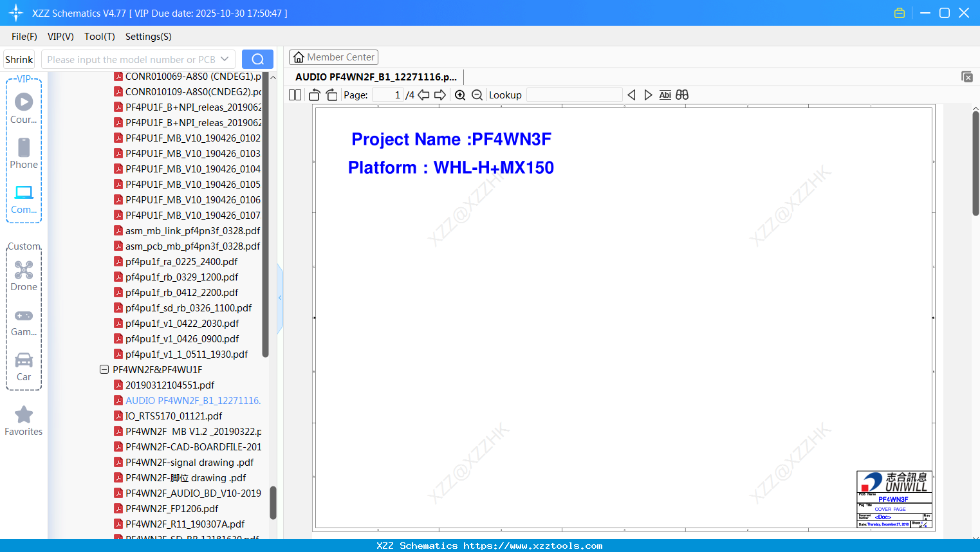This screenshot has height=552, width=980.
Task: Click the file tree vertical scrollbar thumb
Action: [x=273, y=502]
